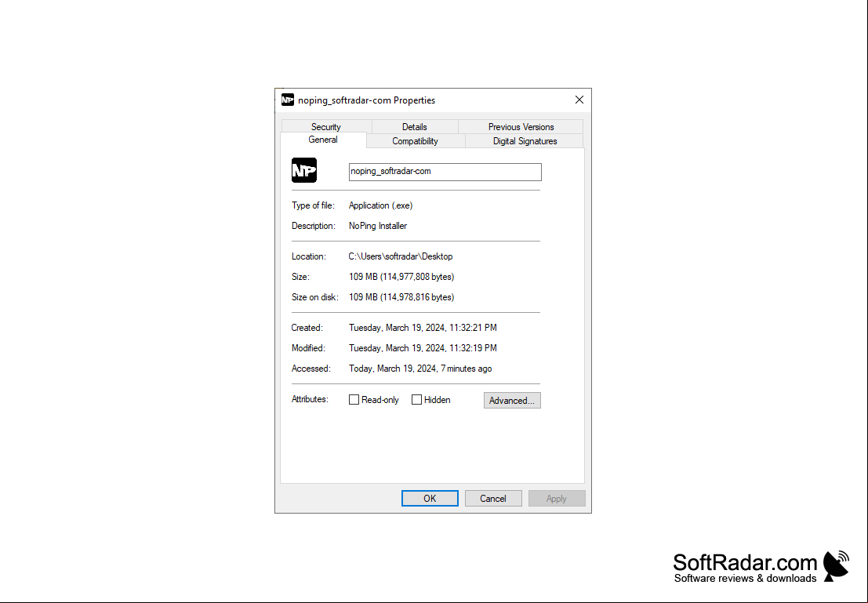Go to the General tab
Screen dimensions: 868x603
click(323, 140)
